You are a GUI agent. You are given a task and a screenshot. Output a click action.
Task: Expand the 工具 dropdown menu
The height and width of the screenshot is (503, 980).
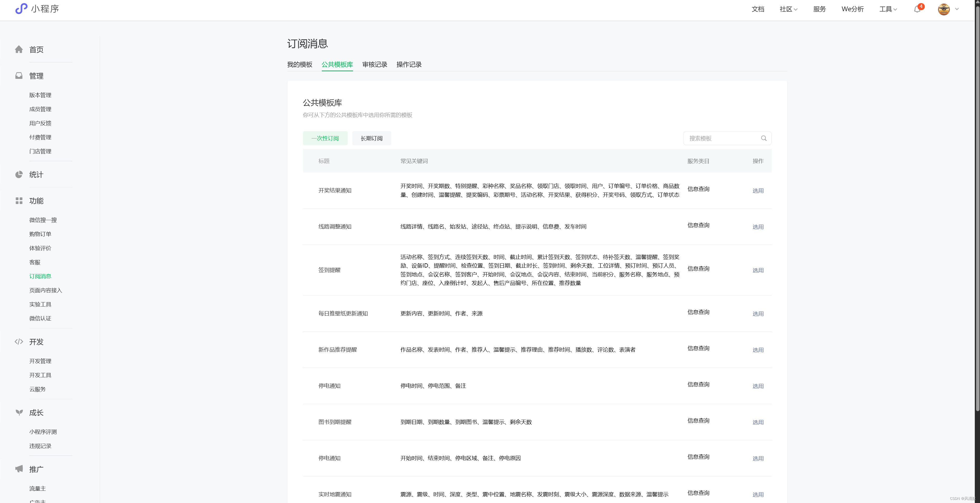(x=888, y=9)
